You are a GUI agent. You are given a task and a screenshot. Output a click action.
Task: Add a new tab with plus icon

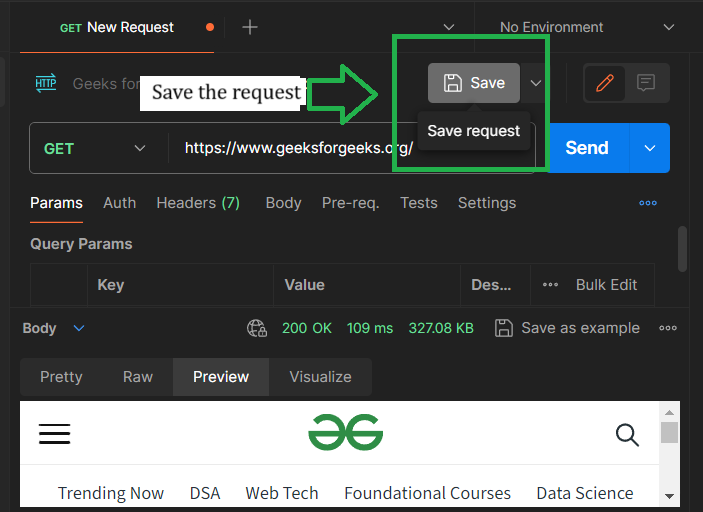pyautogui.click(x=250, y=27)
